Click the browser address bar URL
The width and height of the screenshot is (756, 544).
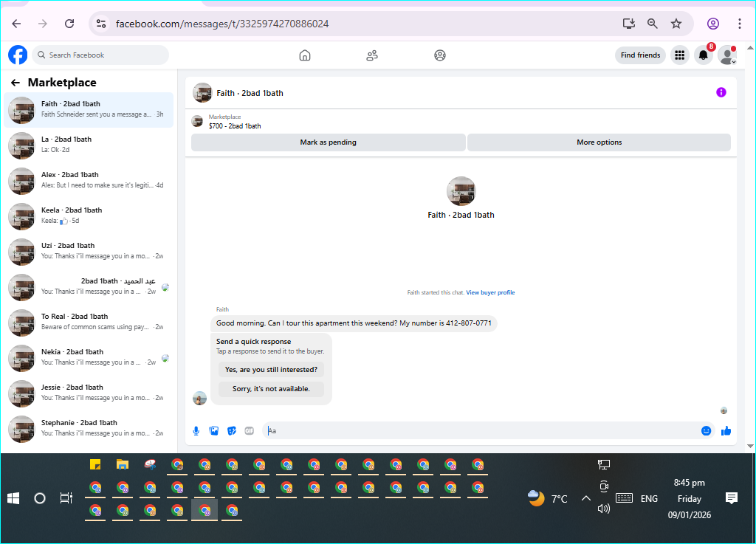(222, 24)
